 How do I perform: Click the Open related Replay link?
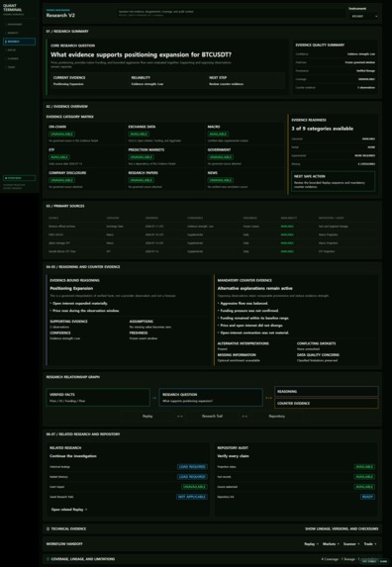coord(69,510)
